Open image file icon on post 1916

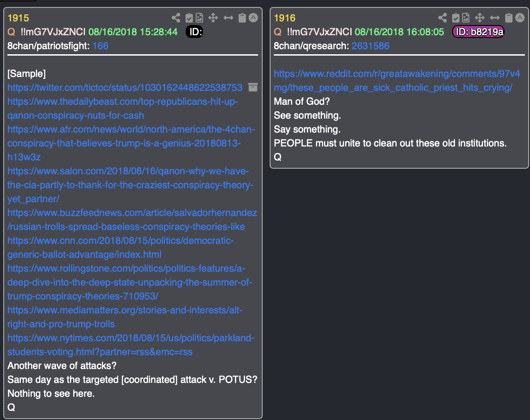[466, 18]
